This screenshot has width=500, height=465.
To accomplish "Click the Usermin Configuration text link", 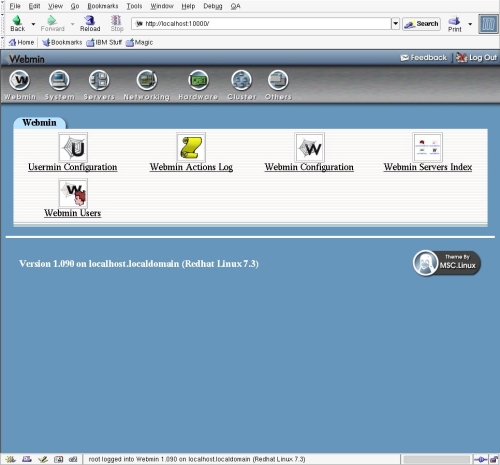I will tap(73, 167).
